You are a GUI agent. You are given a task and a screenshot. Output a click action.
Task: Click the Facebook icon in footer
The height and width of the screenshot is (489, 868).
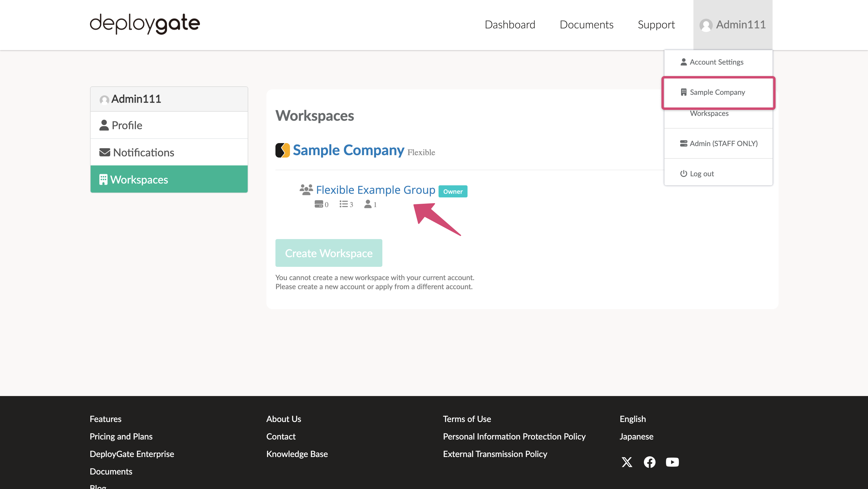pos(650,462)
